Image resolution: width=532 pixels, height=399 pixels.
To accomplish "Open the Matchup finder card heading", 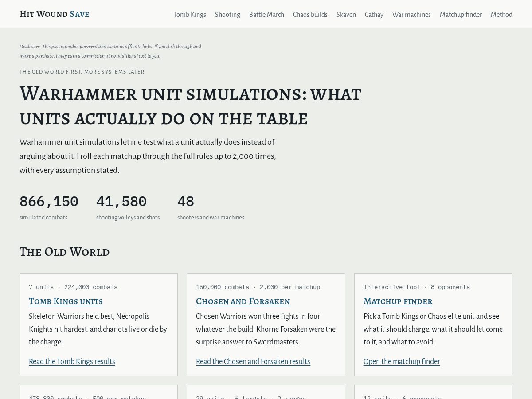I will 398,301.
